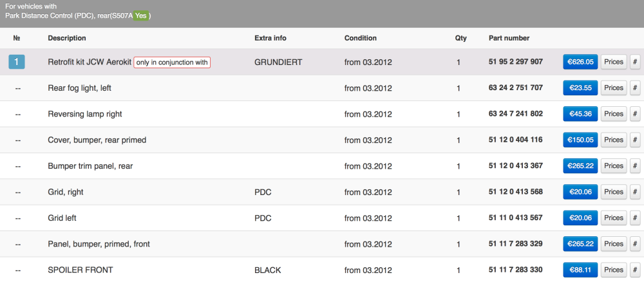The image size is (644, 282).
Task: Click 'Park Distance Control (PDC), rear' header text
Action: [57, 15]
